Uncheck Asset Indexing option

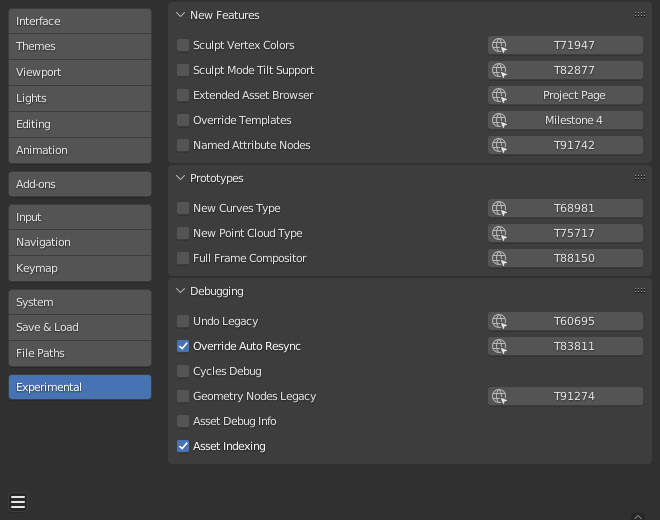coord(183,446)
